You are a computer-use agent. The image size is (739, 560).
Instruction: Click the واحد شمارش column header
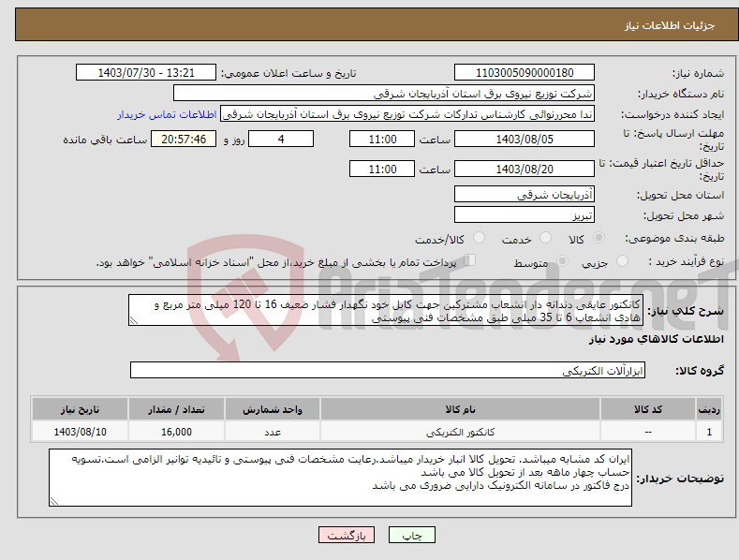273,409
